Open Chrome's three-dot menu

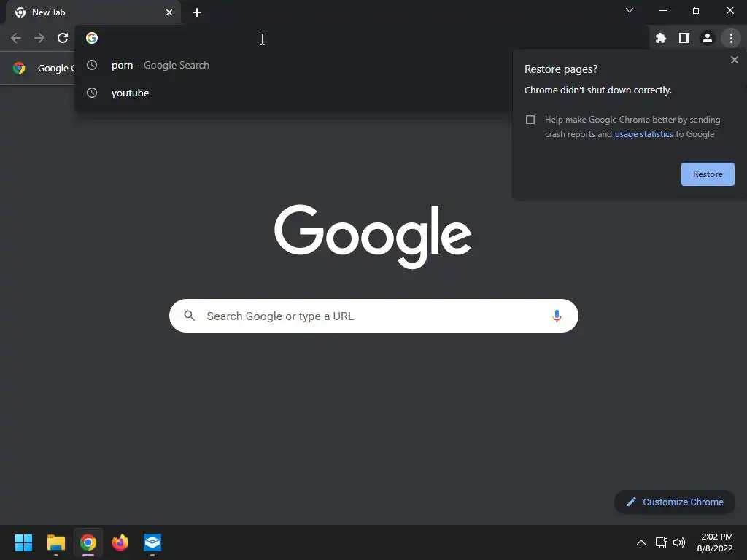731,38
